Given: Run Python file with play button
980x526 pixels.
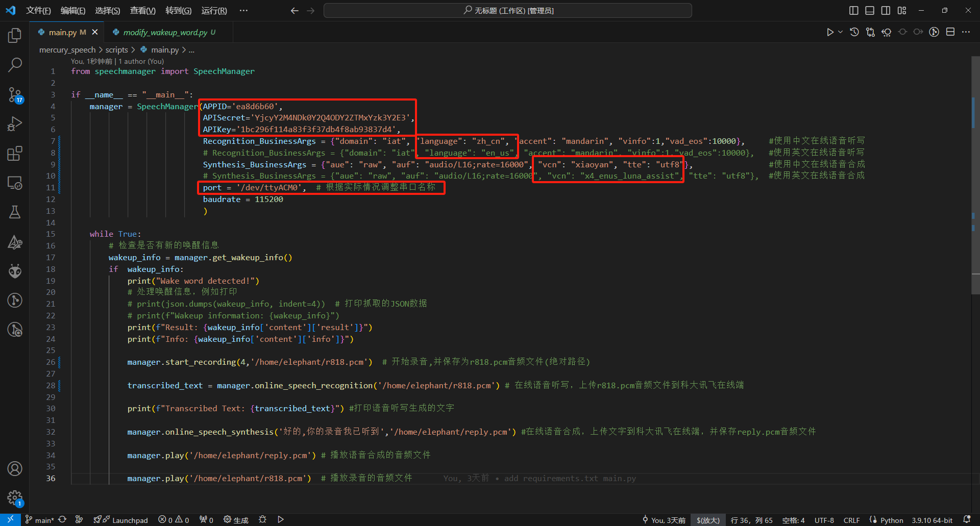Looking at the screenshot, I should coord(830,32).
